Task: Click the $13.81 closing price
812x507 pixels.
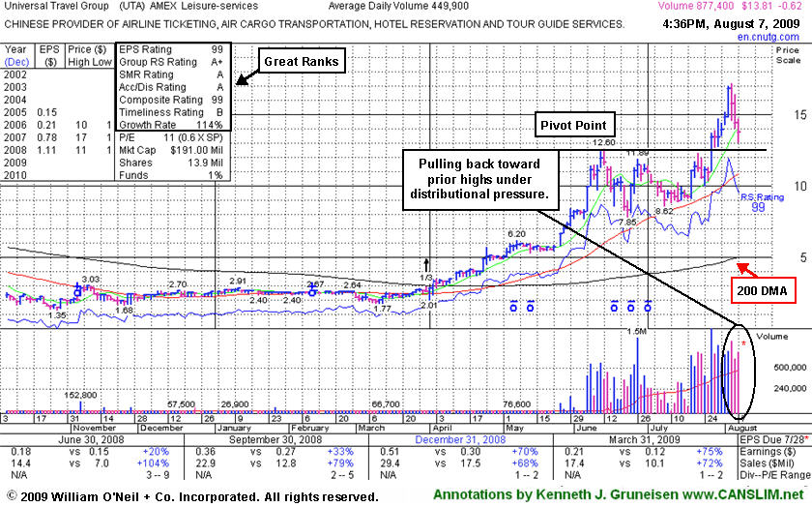Action: pos(757,6)
